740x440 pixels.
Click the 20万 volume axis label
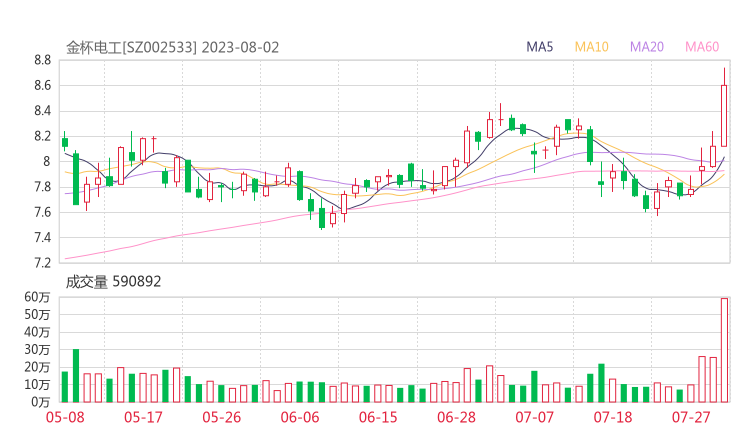pyautogui.click(x=37, y=367)
